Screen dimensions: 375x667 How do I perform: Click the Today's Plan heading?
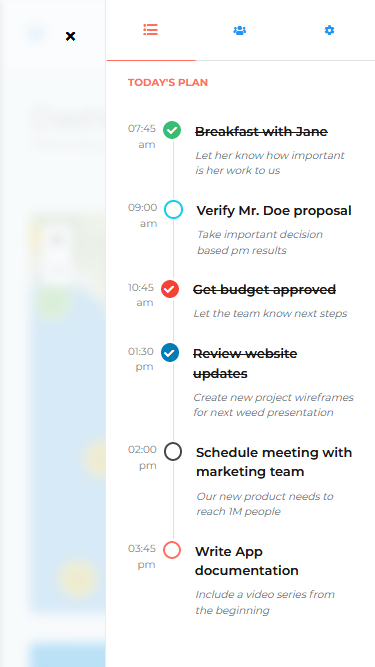[168, 83]
